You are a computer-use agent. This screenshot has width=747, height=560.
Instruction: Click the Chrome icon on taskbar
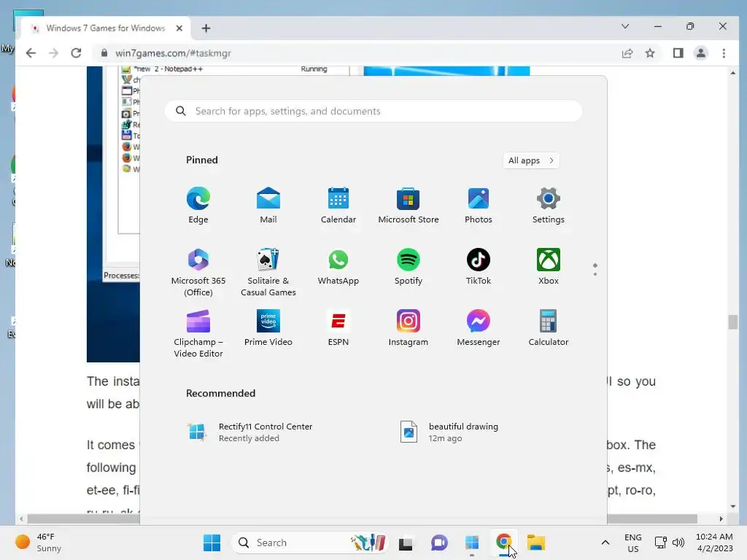[503, 542]
